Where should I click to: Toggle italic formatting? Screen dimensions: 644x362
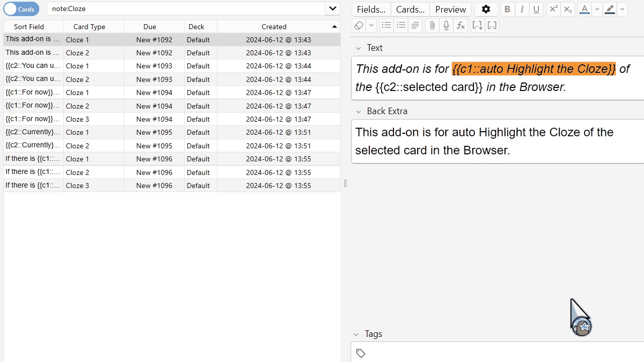click(x=522, y=9)
